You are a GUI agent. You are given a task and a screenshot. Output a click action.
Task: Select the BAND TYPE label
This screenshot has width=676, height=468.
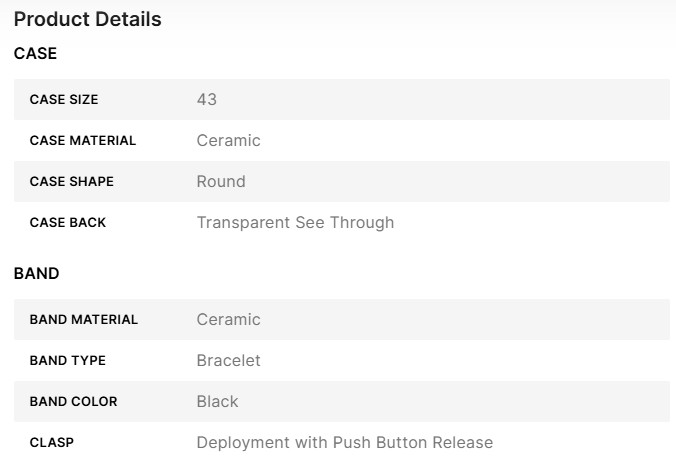(68, 361)
